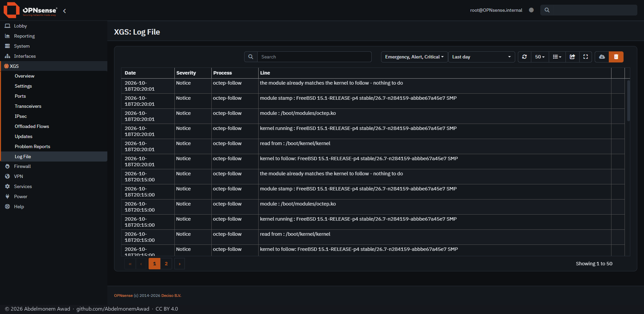
Task: Click the log table vertical scrollbar
Action: tap(629, 101)
